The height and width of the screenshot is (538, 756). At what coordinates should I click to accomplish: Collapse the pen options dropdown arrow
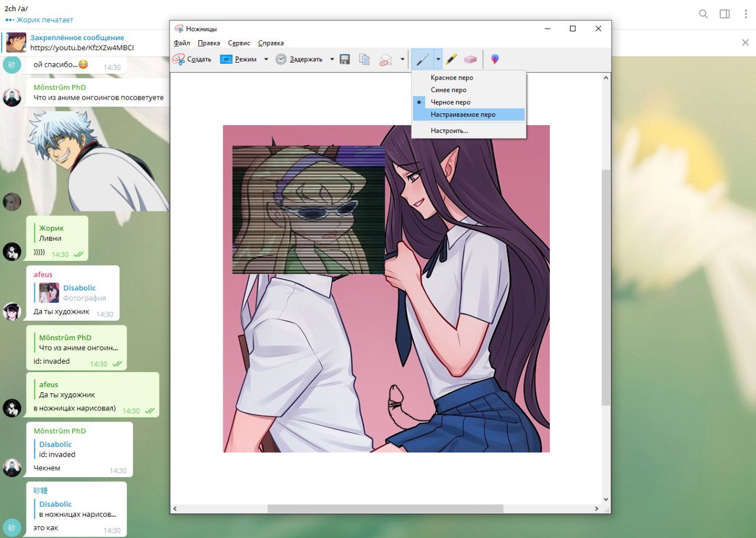(x=438, y=59)
